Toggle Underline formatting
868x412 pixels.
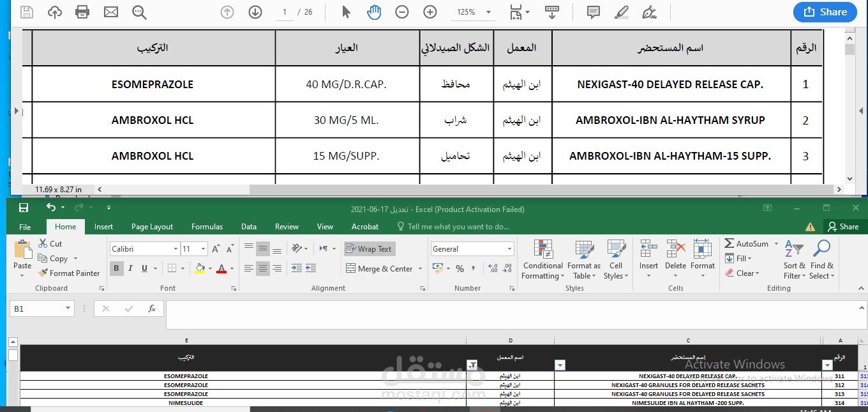pyautogui.click(x=145, y=269)
